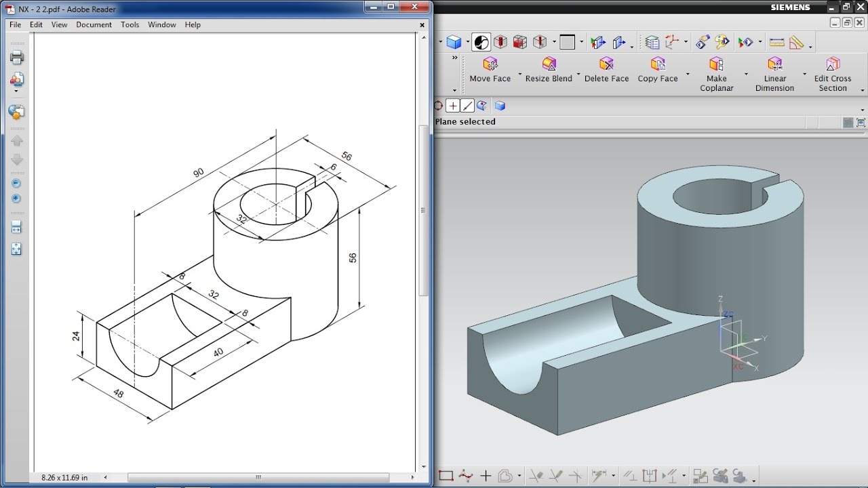Open dropdown arrow beside Make Coplanar
Image resolution: width=868 pixels, height=488 pixels.
(746, 74)
